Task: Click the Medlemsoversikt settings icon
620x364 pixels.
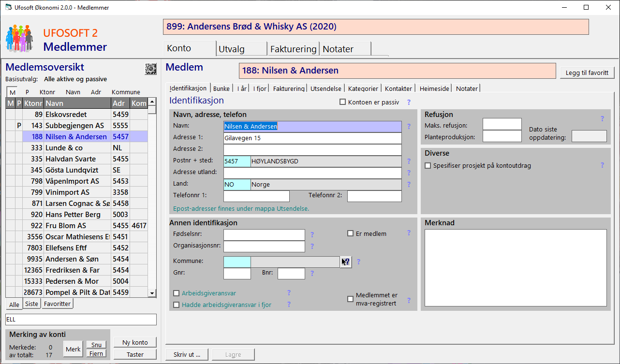Action: [151, 69]
